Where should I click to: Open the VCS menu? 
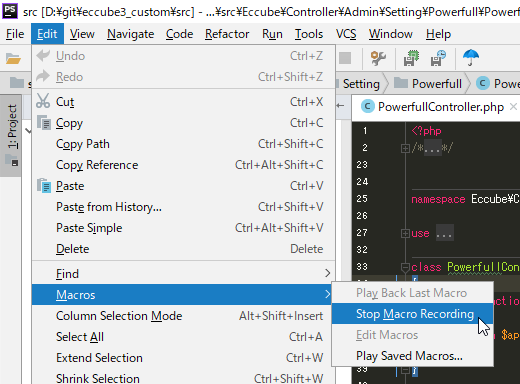[x=346, y=34]
